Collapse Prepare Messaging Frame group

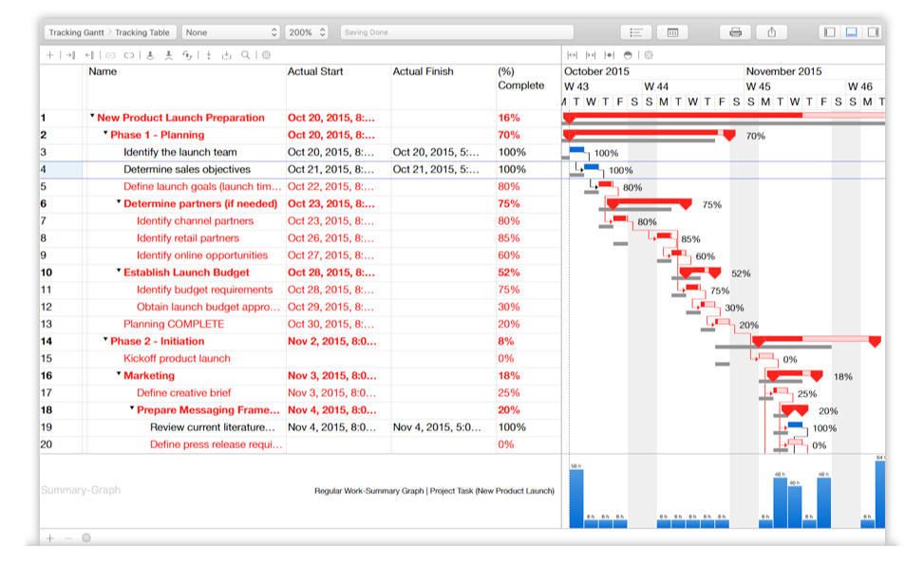[132, 408]
